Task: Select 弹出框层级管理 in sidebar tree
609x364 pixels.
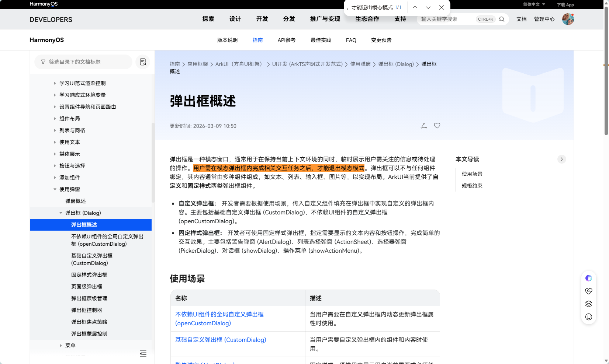Action: click(89, 298)
